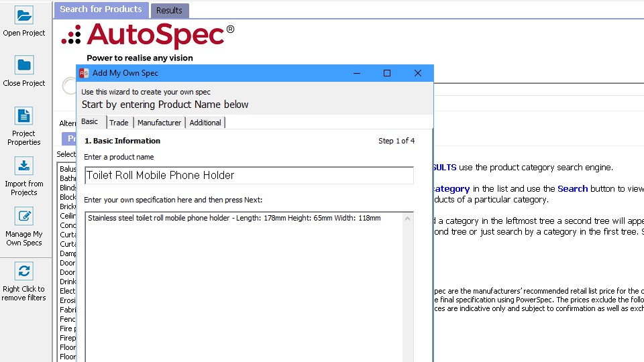Open Manage My Own Specs
The height and width of the screenshot is (362, 644).
24,227
